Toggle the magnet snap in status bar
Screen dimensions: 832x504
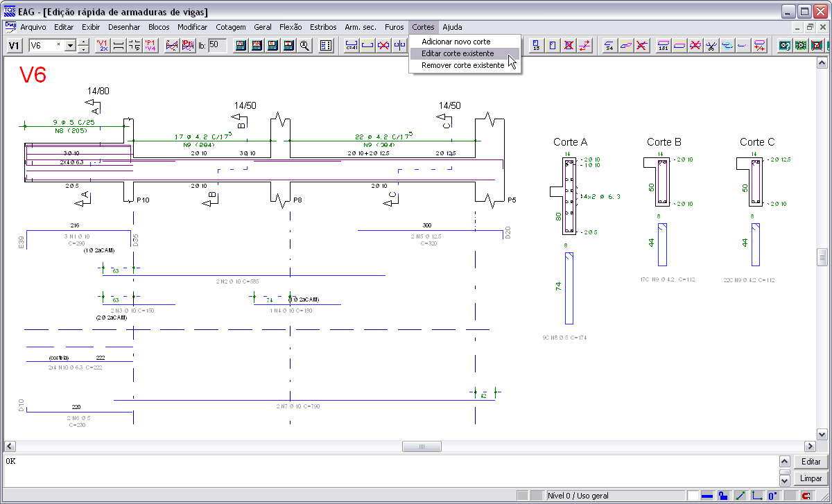(x=806, y=496)
